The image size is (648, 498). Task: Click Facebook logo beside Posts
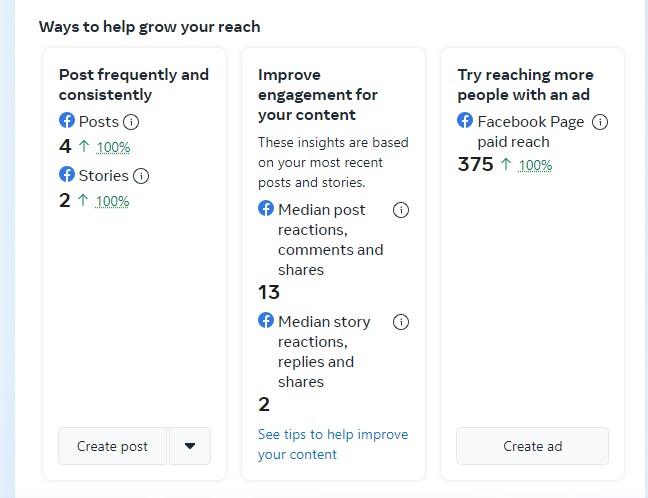[x=67, y=121]
